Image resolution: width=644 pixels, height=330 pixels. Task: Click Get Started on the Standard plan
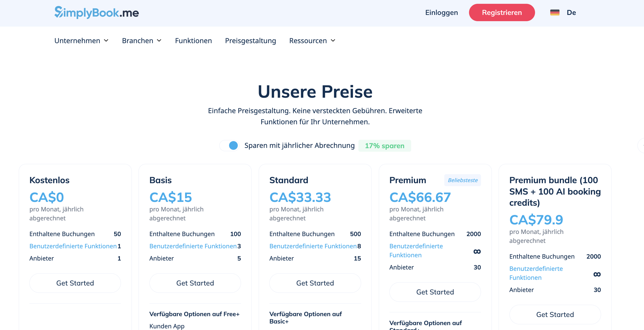pos(315,283)
